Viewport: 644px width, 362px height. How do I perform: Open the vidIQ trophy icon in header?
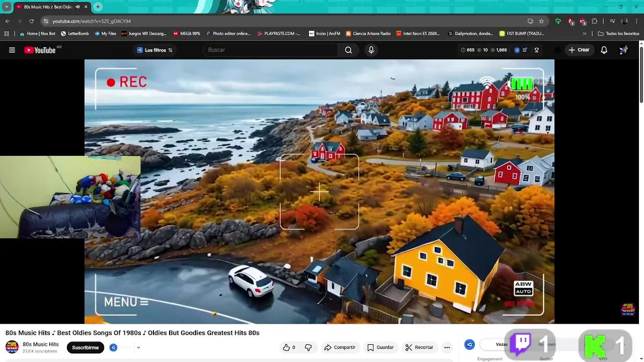[x=536, y=50]
